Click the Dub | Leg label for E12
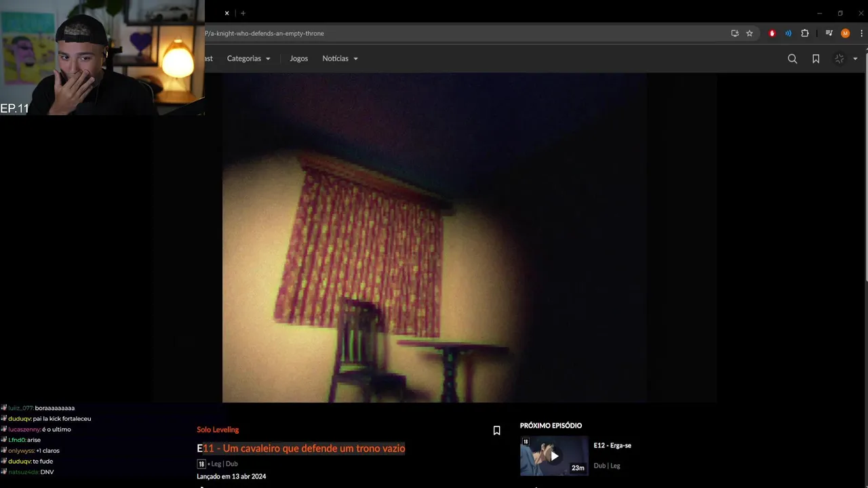Image resolution: width=868 pixels, height=488 pixels. pyautogui.click(x=607, y=466)
